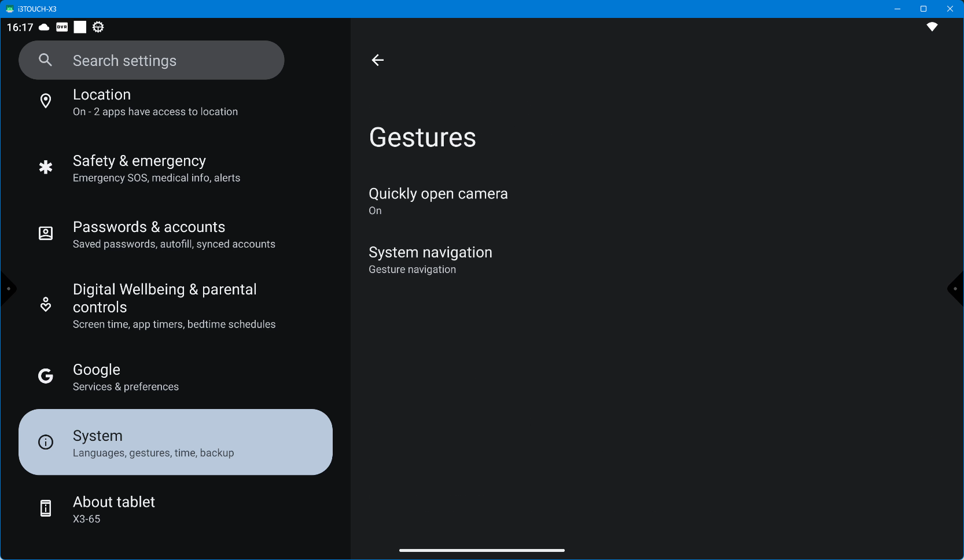This screenshot has width=964, height=560.
Task: Click the Wi-Fi status icon
Action: point(932,27)
